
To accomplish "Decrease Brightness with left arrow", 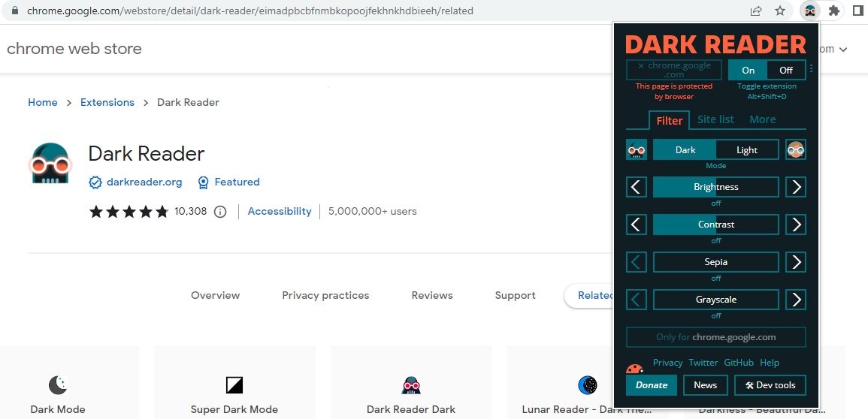I will (636, 187).
